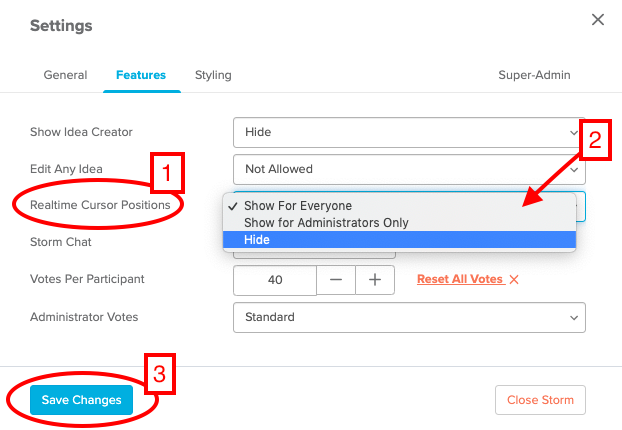Pick the Show For Everyone option
The image size is (622, 430).
(x=399, y=205)
